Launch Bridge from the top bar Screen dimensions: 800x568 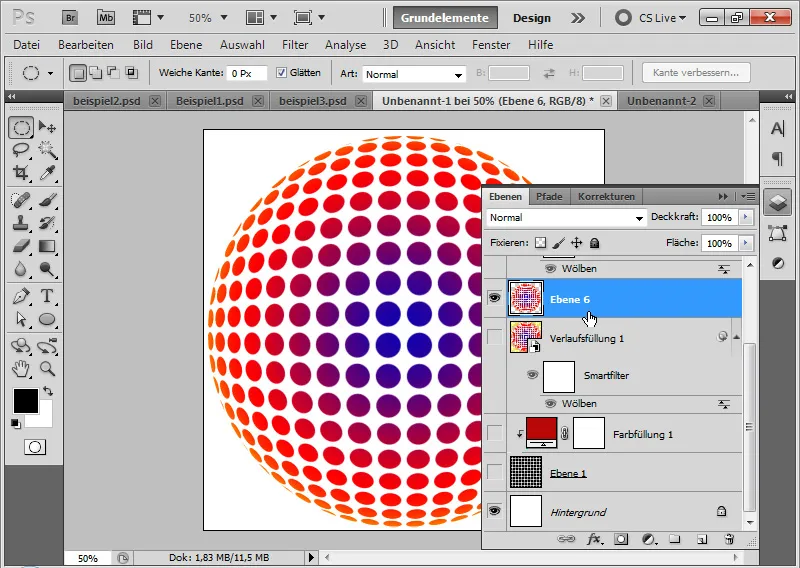(x=70, y=18)
